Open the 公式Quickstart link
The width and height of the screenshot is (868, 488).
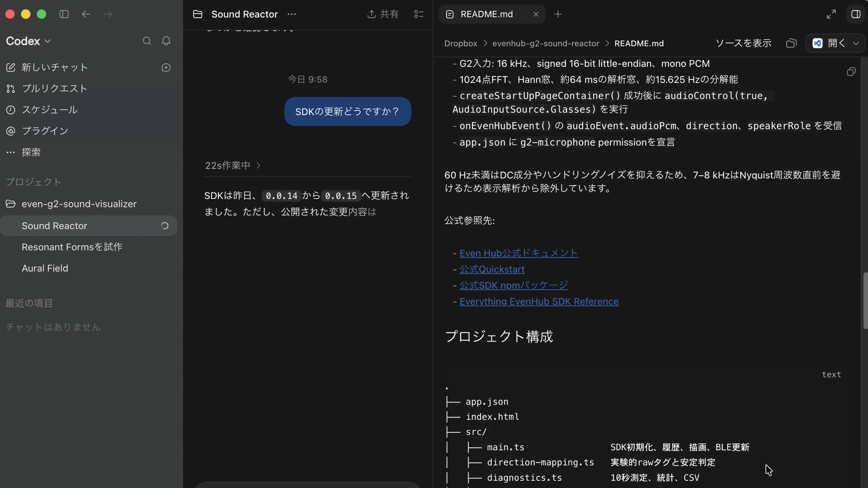pos(492,269)
